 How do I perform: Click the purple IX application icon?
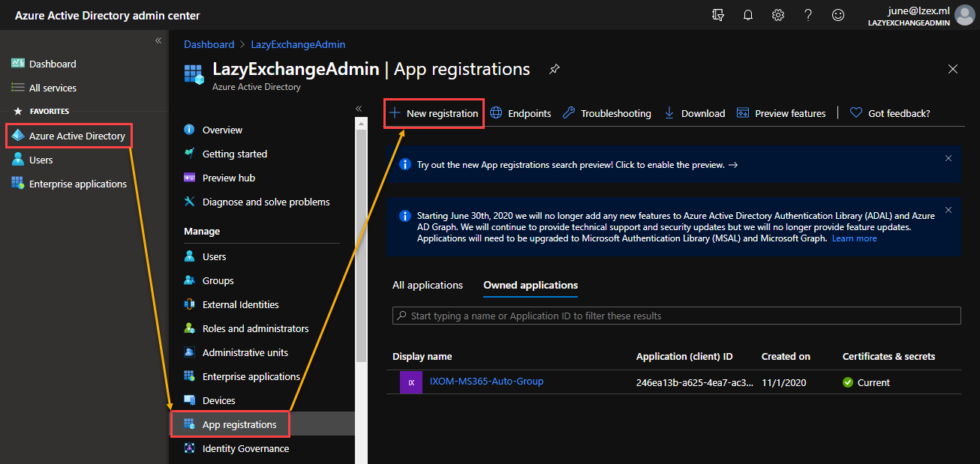click(411, 382)
